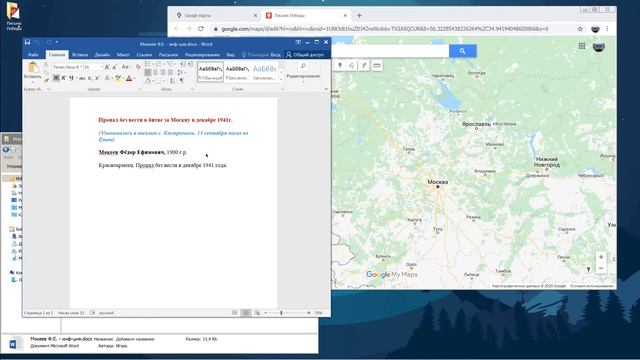The width and height of the screenshot is (640, 360).
Task: Click русский language in Word status bar
Action: pyautogui.click(x=107, y=313)
